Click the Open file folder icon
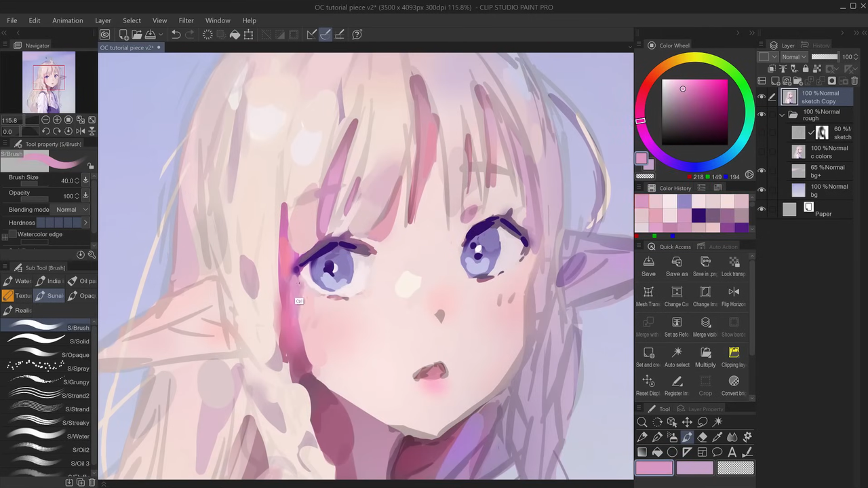868x488 pixels. point(137,34)
